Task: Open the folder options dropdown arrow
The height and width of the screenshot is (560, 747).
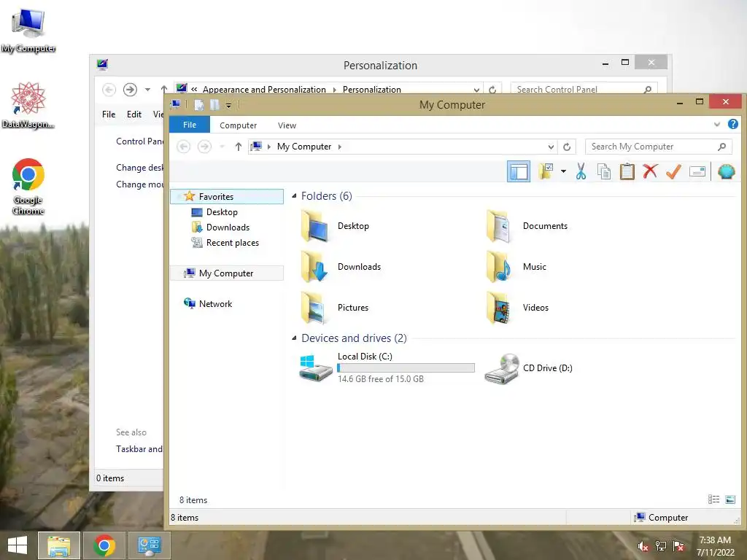Action: coord(563,171)
